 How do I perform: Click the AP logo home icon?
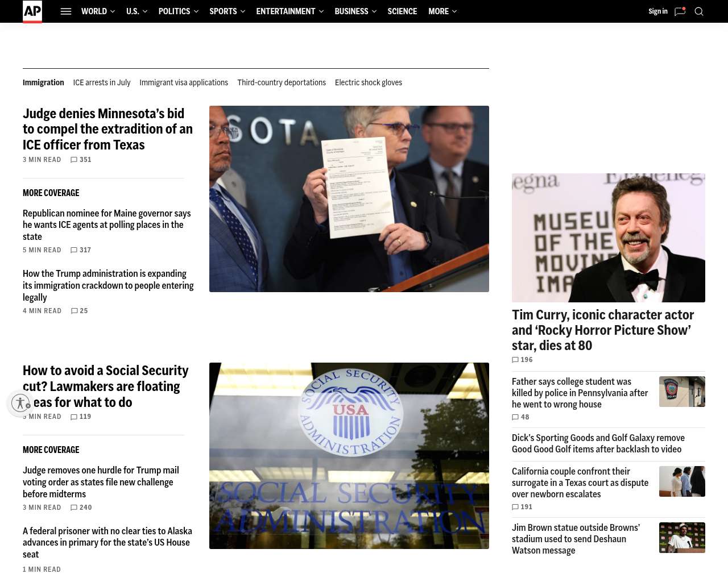pyautogui.click(x=32, y=11)
